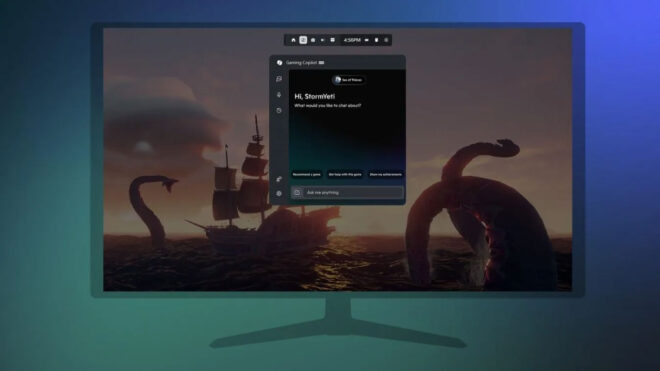Click the Sea of Thieves game chip

349,80
